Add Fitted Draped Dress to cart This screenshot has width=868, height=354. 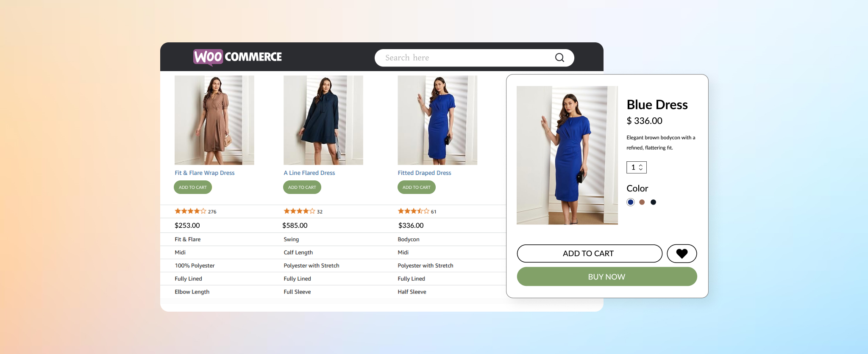pyautogui.click(x=416, y=187)
